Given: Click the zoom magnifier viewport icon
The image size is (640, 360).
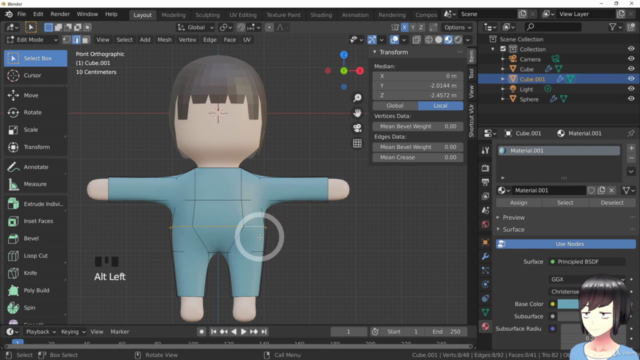Looking at the screenshot, I should 357,98.
